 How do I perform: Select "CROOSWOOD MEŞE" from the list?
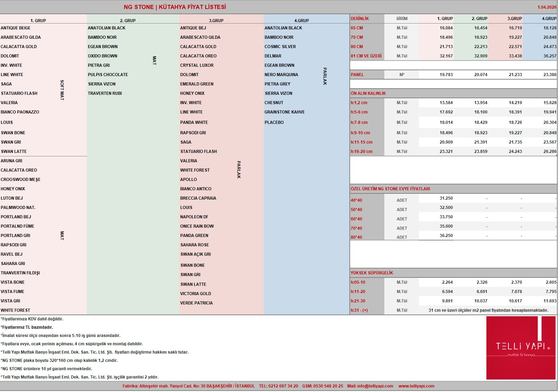(20, 180)
